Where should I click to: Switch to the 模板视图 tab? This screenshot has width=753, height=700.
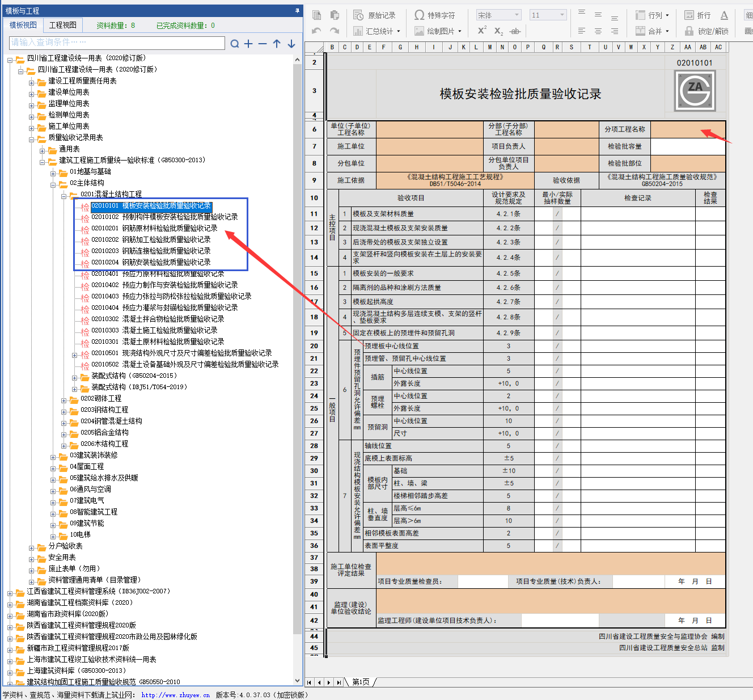click(23, 25)
